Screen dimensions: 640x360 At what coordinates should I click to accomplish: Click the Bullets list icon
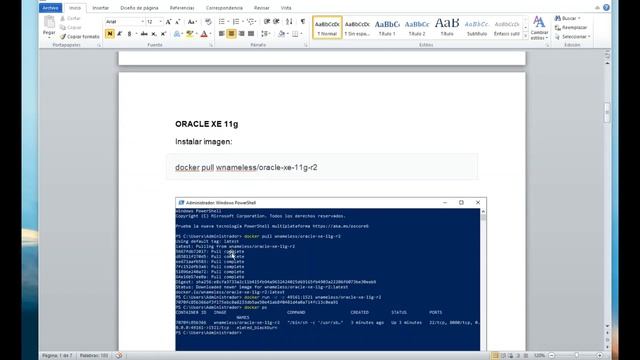coord(221,22)
